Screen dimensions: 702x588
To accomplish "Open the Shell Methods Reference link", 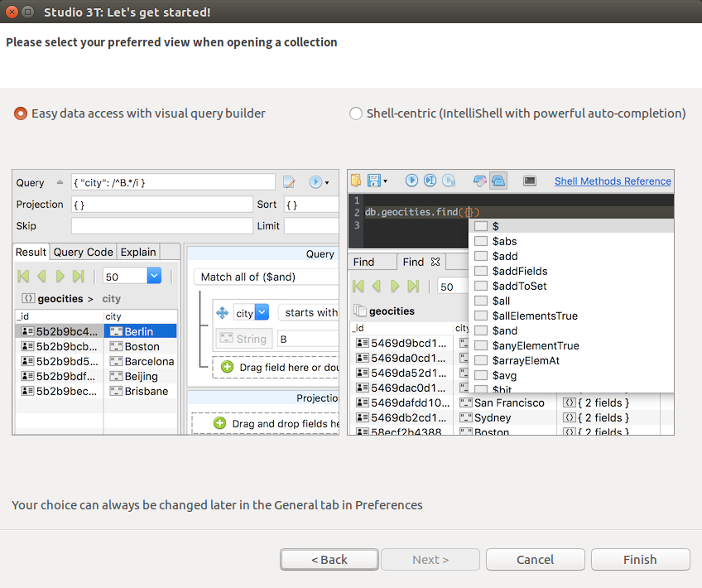I will (x=613, y=181).
